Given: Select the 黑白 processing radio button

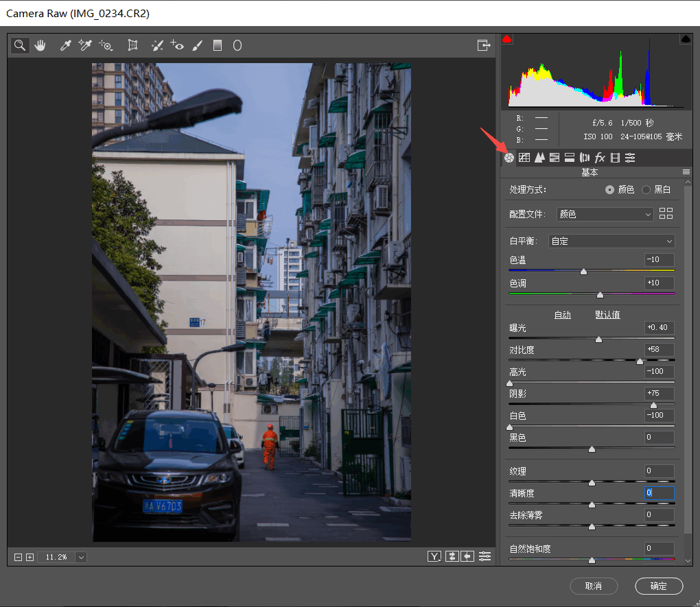Looking at the screenshot, I should click(x=646, y=190).
